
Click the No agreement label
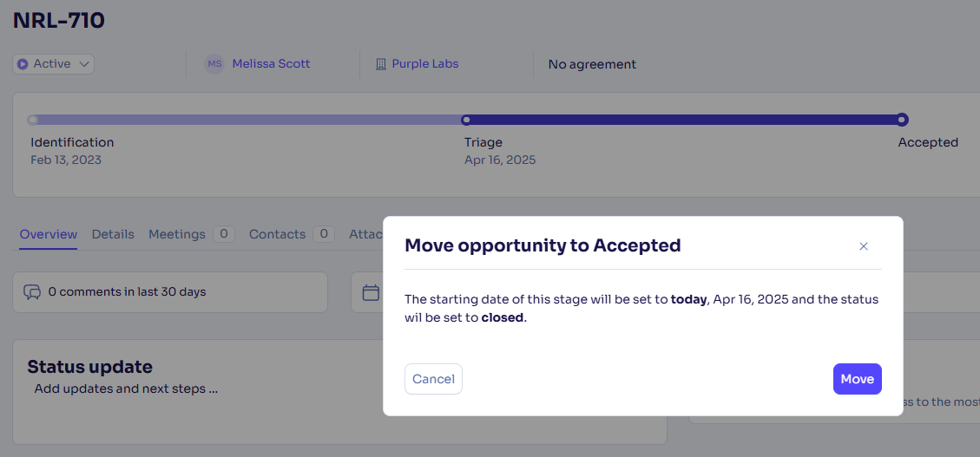[x=592, y=64]
